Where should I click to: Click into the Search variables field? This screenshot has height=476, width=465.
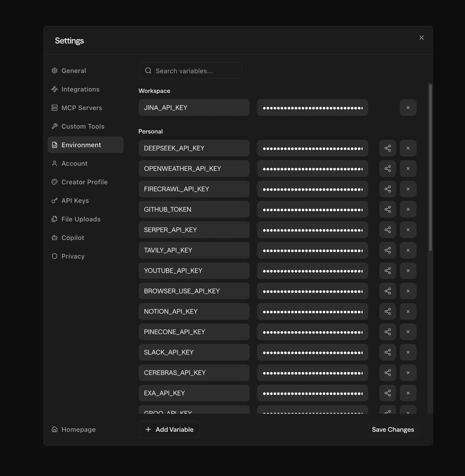tap(190, 70)
